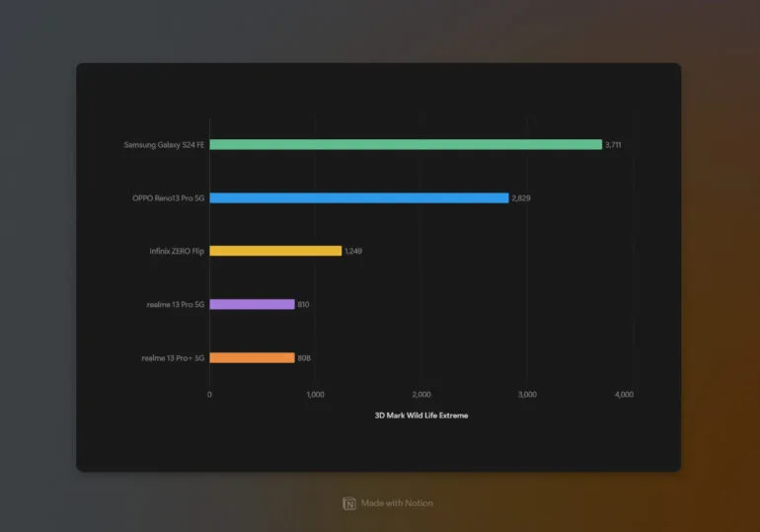
Task: Click the 1,249 value label
Action: tap(353, 251)
